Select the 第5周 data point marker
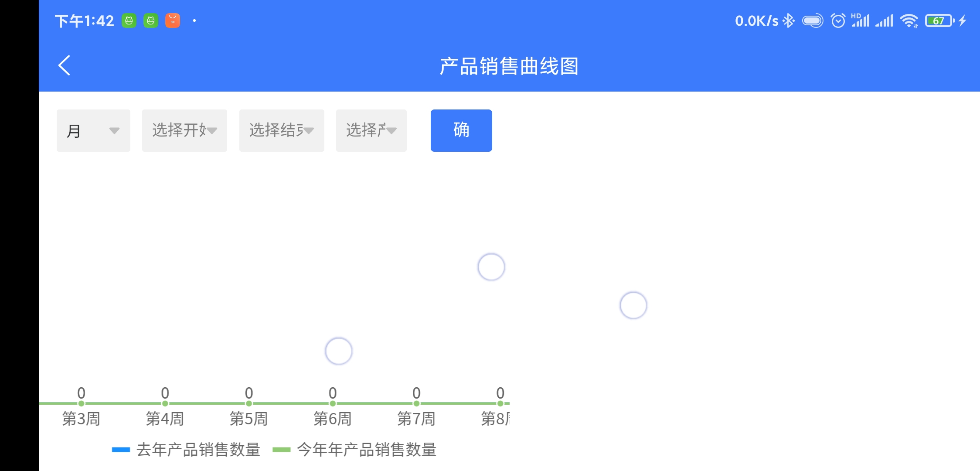This screenshot has height=471, width=980. (x=249, y=403)
